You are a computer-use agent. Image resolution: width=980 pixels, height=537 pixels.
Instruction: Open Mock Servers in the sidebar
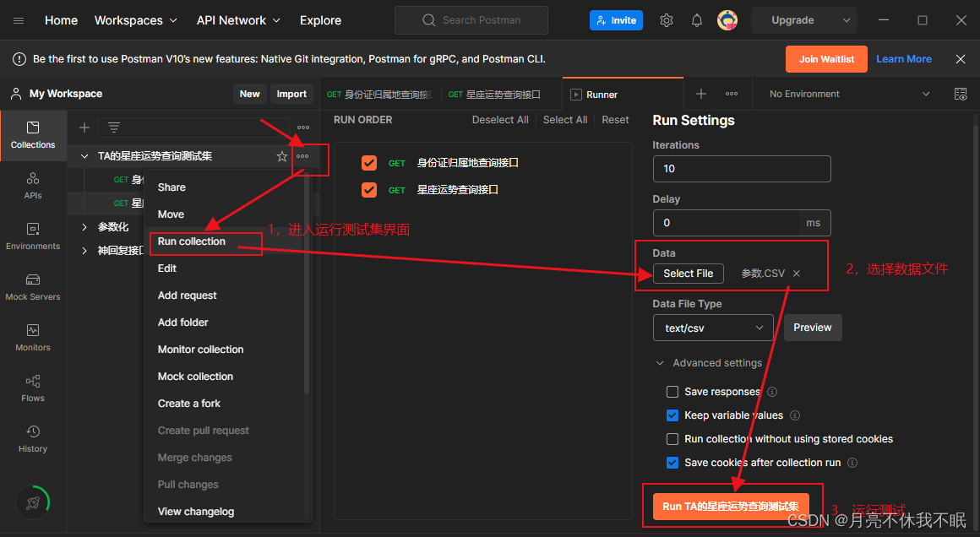click(x=33, y=287)
